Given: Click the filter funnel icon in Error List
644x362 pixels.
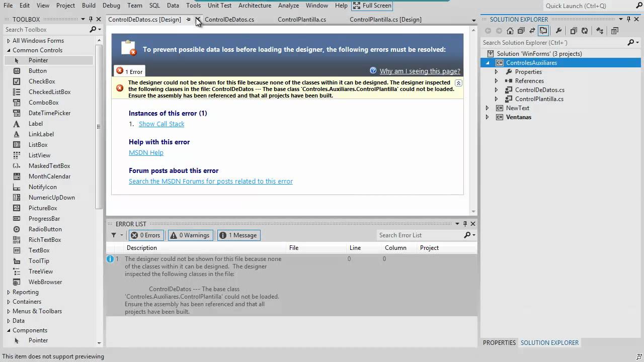Looking at the screenshot, I should click(x=114, y=235).
